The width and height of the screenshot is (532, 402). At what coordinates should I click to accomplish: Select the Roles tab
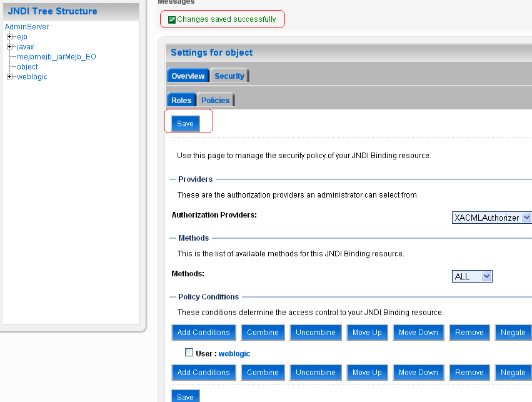click(181, 99)
